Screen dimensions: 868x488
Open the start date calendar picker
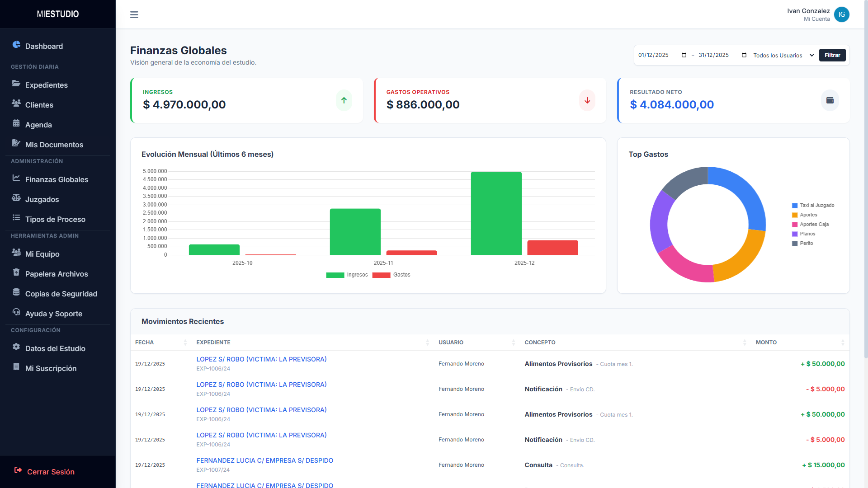click(684, 55)
